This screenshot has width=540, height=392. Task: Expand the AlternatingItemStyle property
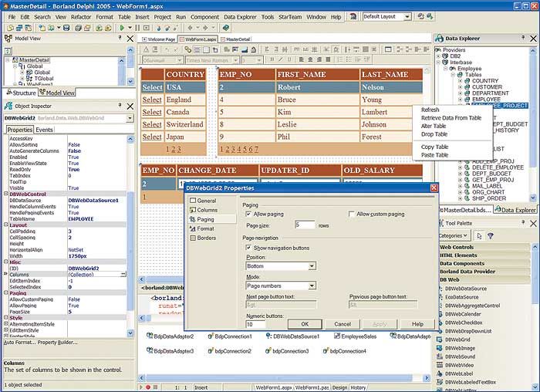[6, 324]
